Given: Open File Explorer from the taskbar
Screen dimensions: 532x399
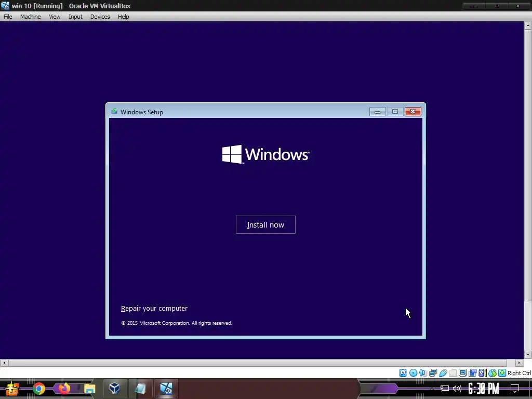Looking at the screenshot, I should 89,389.
